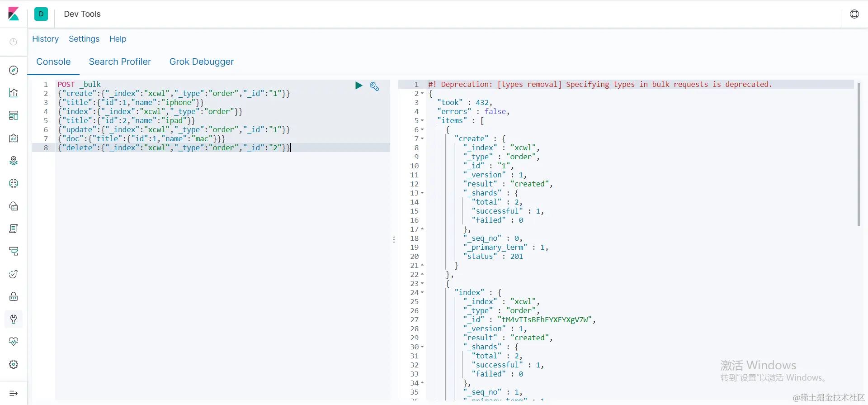868x405 pixels.
Task: Select the Console tab
Action: [x=53, y=62]
